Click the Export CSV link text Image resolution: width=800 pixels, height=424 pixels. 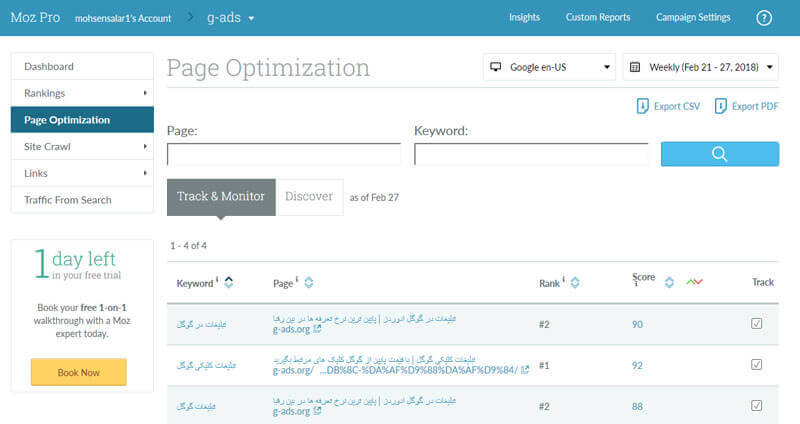pos(677,106)
